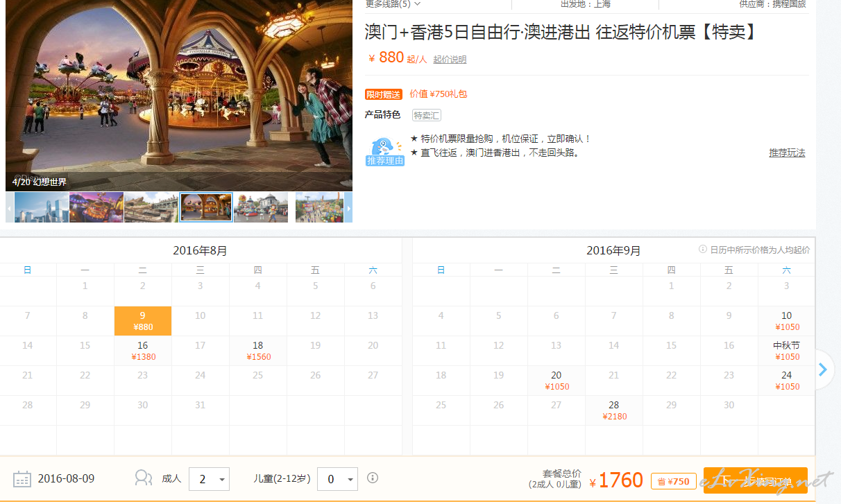Open the second purple-toned gallery thumbnail
Viewport: 841px width, 504px height.
pyautogui.click(x=96, y=207)
